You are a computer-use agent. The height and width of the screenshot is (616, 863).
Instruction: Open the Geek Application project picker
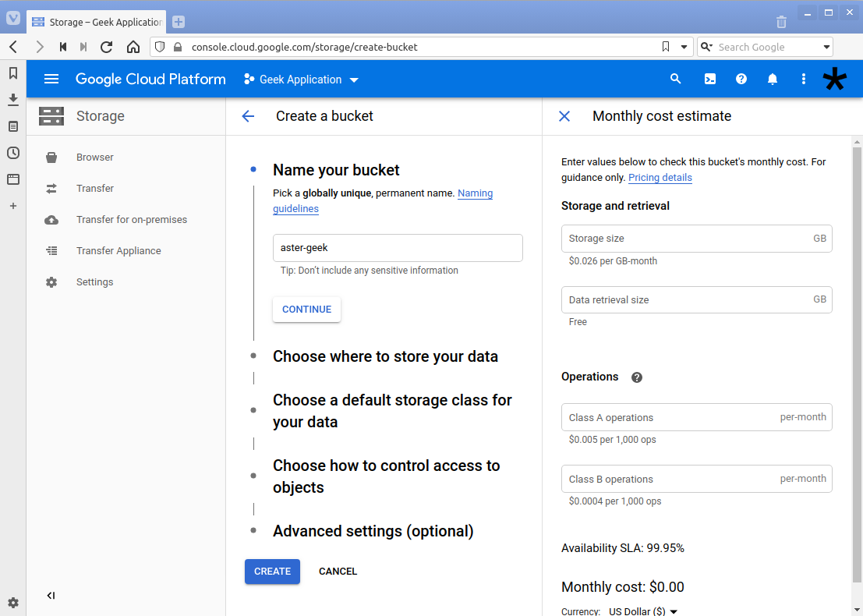300,79
